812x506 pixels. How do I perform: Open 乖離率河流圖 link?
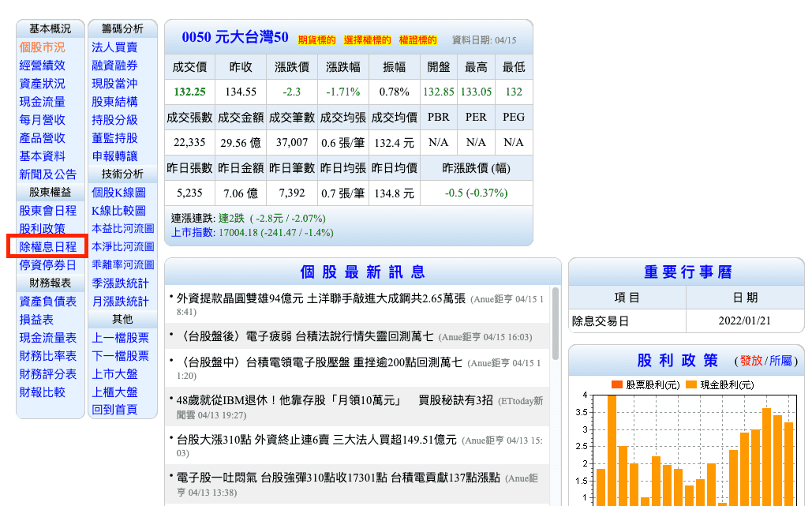click(123, 264)
